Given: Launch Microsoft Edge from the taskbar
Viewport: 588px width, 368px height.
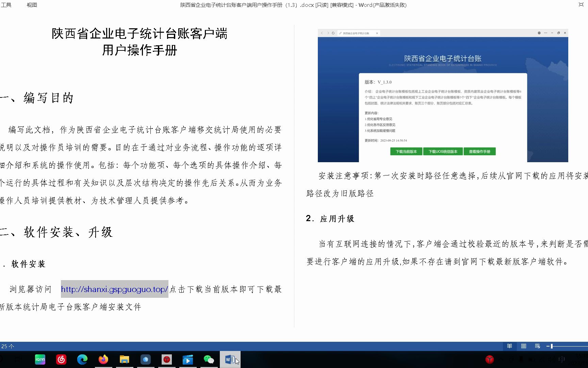Looking at the screenshot, I should (82, 359).
